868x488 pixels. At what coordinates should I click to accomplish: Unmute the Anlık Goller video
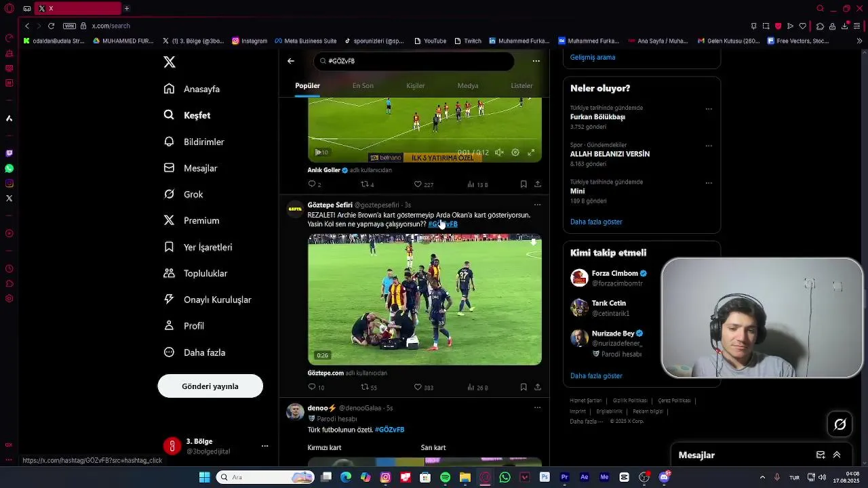[x=499, y=152]
